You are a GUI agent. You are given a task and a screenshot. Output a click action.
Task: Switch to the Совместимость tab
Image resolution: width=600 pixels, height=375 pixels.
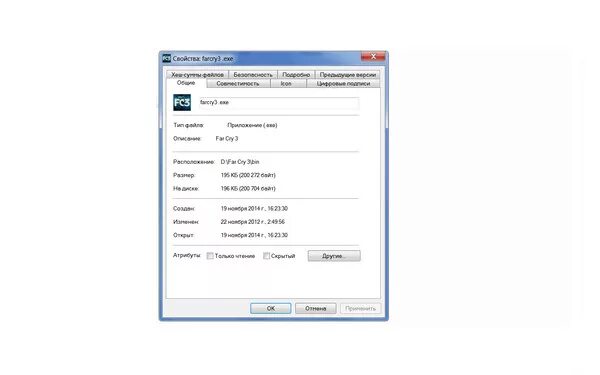238,83
